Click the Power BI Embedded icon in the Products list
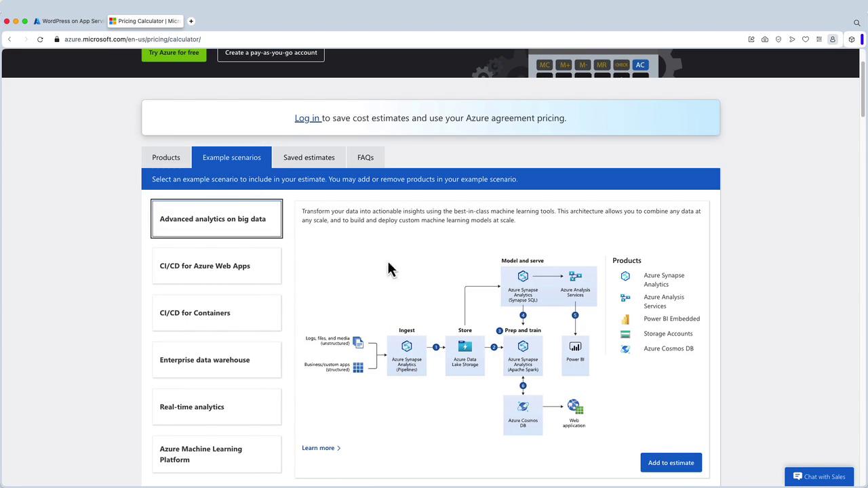The height and width of the screenshot is (488, 868). 625,319
